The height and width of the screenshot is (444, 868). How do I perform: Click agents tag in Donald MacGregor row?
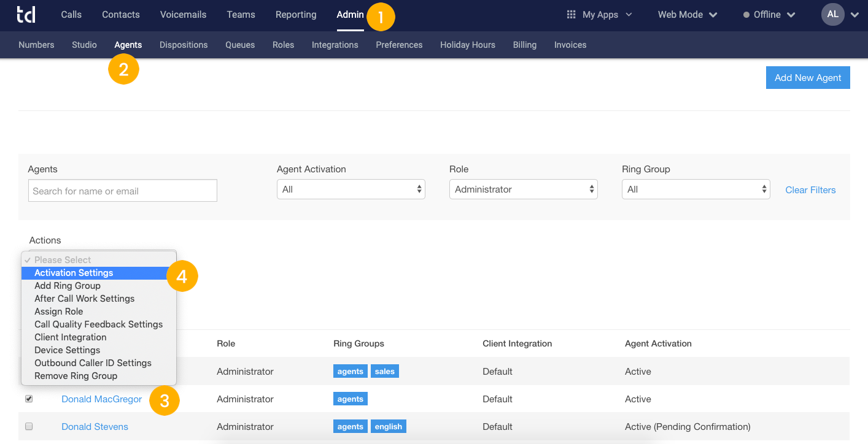351,399
